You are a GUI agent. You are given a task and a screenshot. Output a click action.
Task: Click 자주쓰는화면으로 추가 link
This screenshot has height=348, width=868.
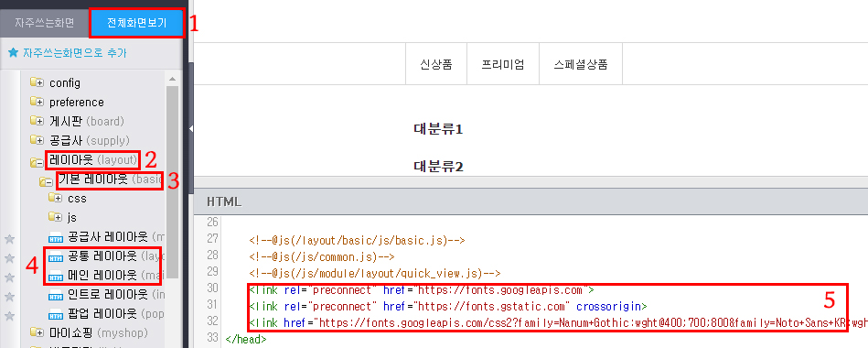pyautogui.click(x=75, y=53)
